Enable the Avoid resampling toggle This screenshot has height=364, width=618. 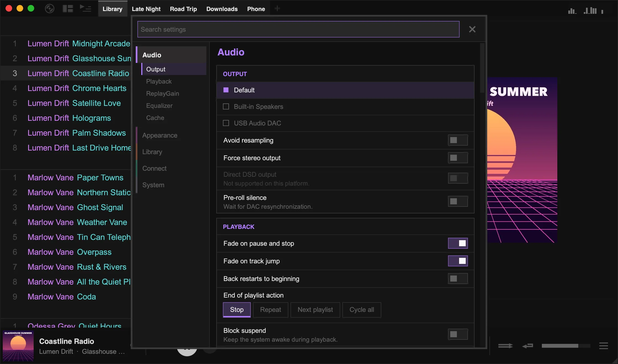[x=458, y=140]
